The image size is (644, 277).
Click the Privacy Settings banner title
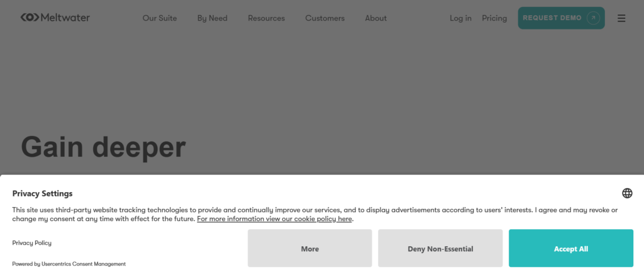coord(42,193)
